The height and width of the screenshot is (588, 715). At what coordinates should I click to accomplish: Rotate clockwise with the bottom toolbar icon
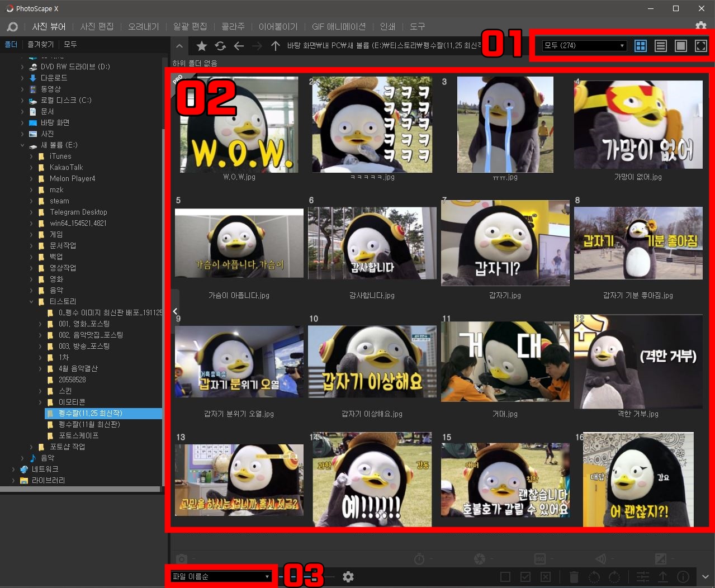tap(614, 577)
